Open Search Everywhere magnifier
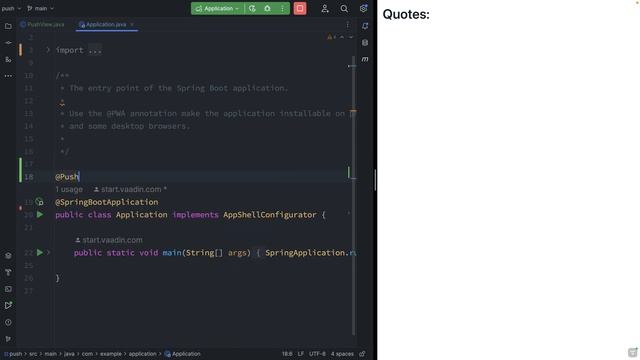This screenshot has height=360, width=640. tap(344, 9)
